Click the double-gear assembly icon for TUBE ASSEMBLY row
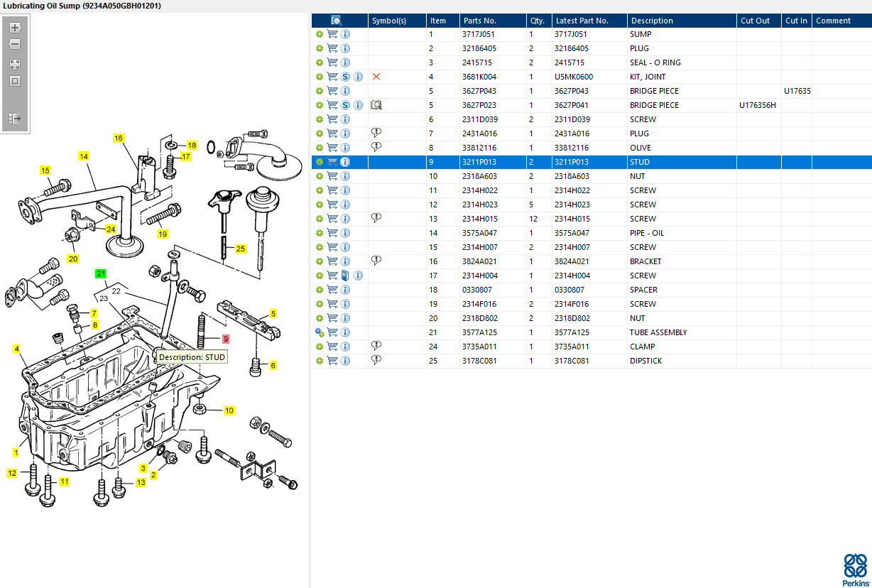The image size is (872, 588). pyautogui.click(x=320, y=332)
